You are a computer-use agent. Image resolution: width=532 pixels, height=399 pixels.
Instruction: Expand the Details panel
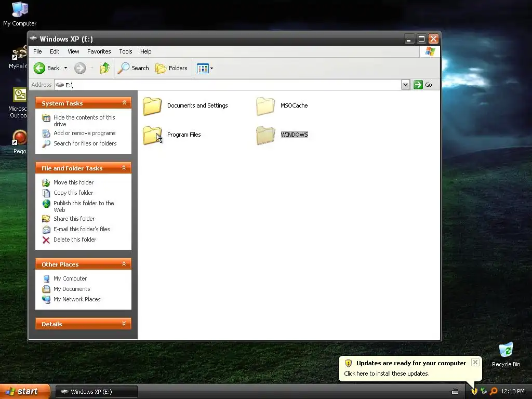click(124, 324)
